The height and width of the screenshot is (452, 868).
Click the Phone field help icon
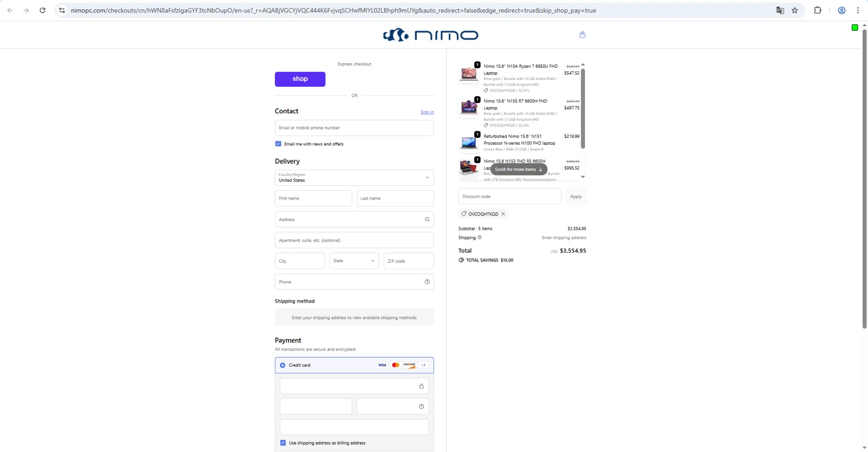pos(427,282)
